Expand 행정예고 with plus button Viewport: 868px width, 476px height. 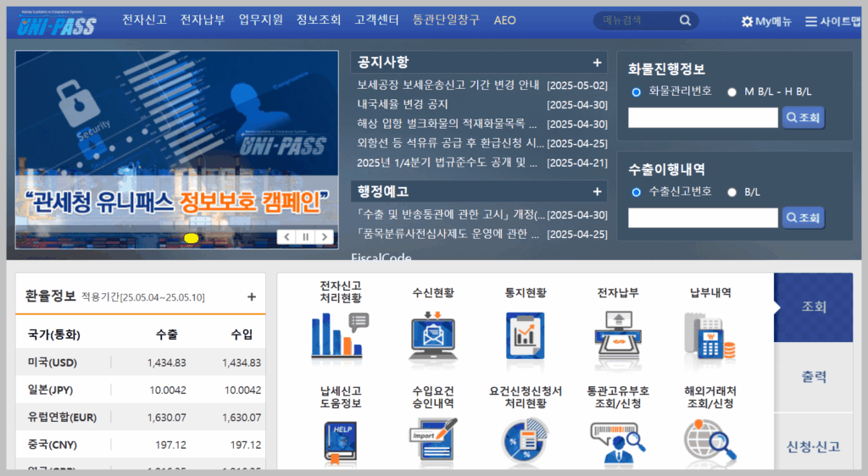point(597,191)
